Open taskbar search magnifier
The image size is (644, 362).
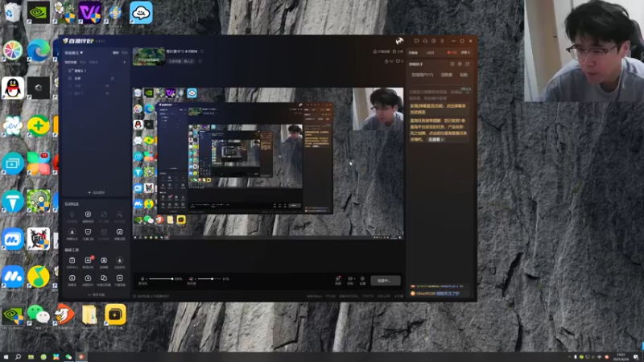pos(18,357)
